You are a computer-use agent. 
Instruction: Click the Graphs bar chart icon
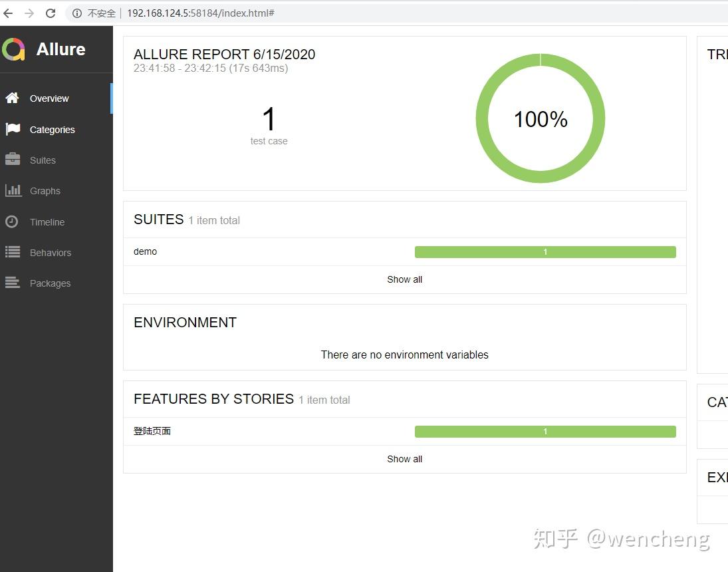pyautogui.click(x=13, y=190)
